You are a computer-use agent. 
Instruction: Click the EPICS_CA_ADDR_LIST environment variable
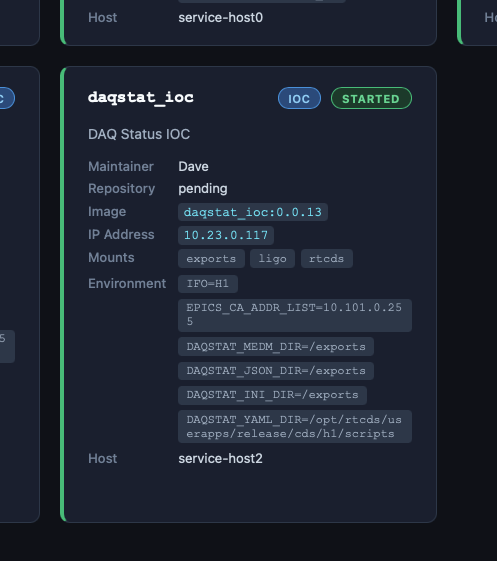[x=295, y=315]
